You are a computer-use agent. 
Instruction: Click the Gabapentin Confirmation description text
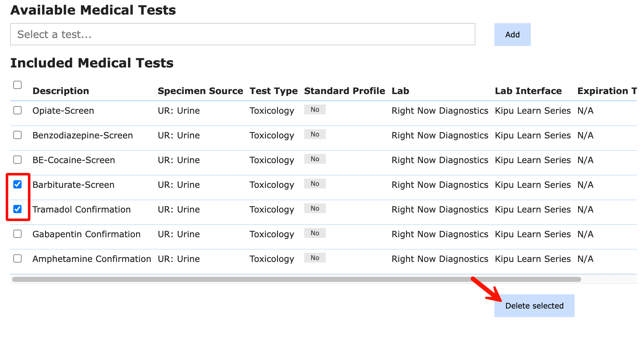coord(86,234)
